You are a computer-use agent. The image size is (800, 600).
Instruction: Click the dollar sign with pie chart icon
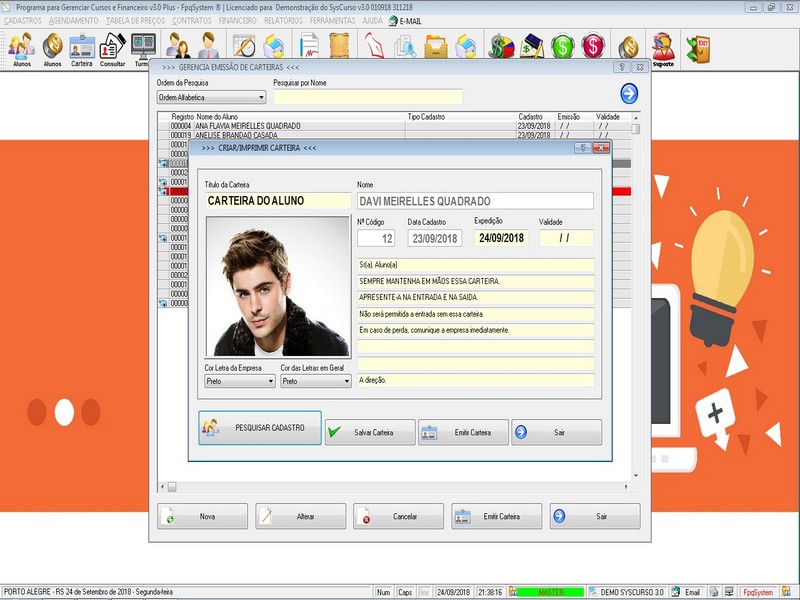click(x=502, y=46)
